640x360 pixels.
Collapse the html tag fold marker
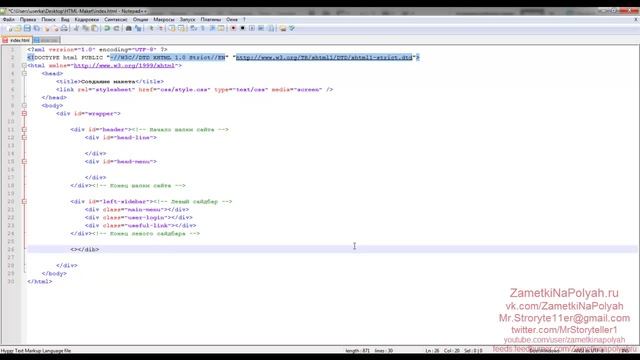(24, 65)
